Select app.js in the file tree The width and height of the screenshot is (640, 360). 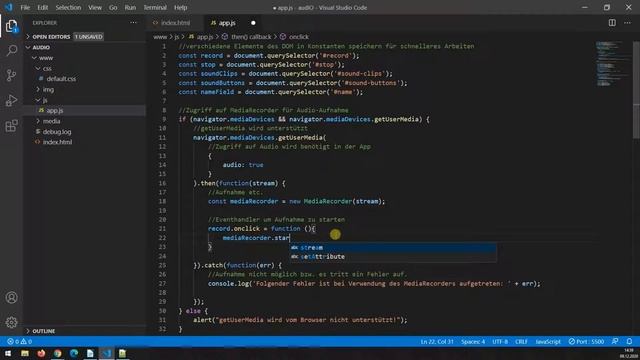coord(55,111)
